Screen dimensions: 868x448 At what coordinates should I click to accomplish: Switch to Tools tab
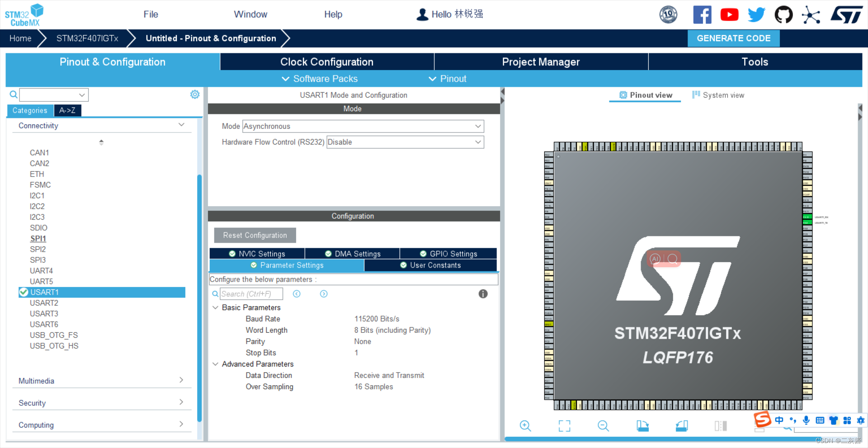[x=755, y=62]
